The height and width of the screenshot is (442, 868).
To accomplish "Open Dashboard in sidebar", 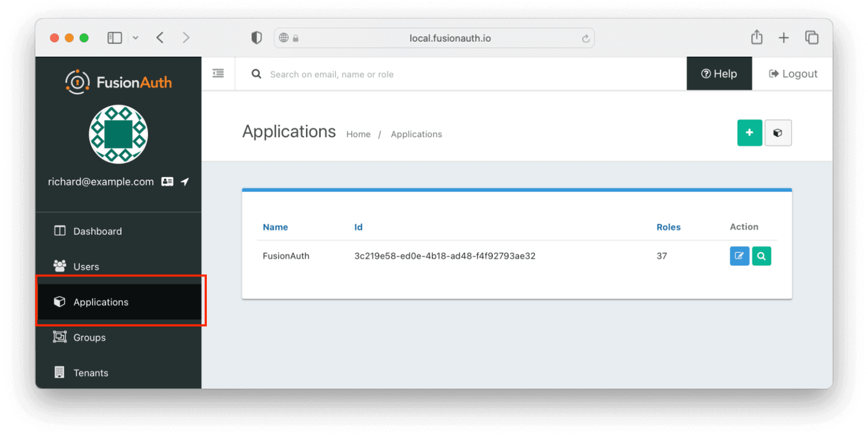I will tap(118, 231).
